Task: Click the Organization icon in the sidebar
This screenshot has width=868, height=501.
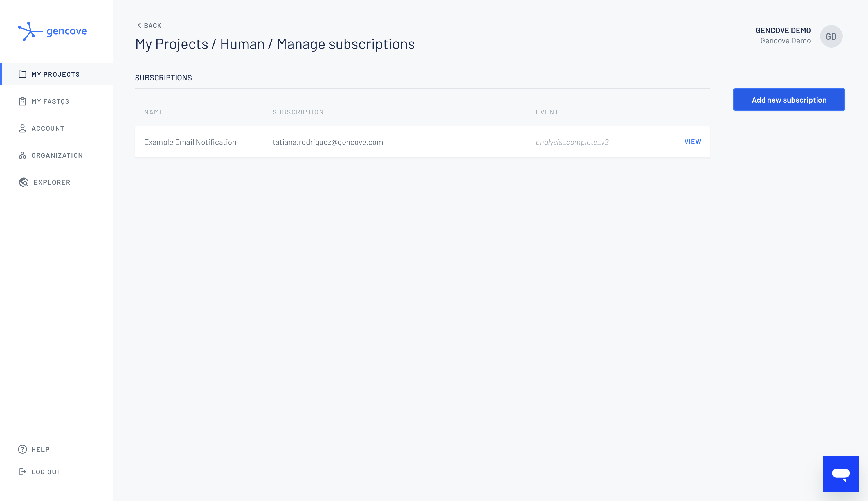Action: tap(23, 155)
